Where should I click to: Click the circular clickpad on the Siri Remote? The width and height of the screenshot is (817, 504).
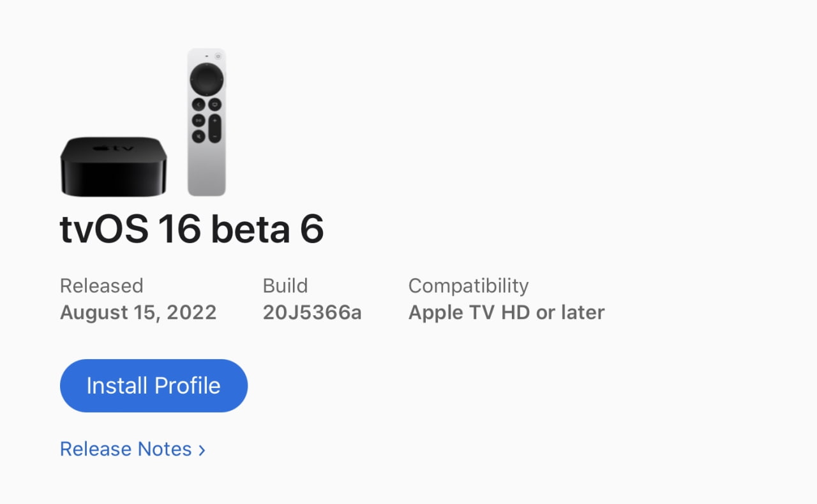207,78
